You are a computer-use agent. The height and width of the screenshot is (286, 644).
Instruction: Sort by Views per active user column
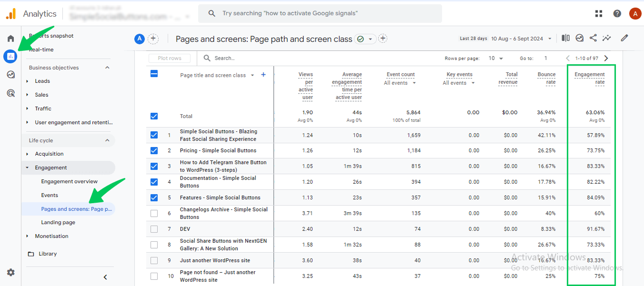click(306, 86)
